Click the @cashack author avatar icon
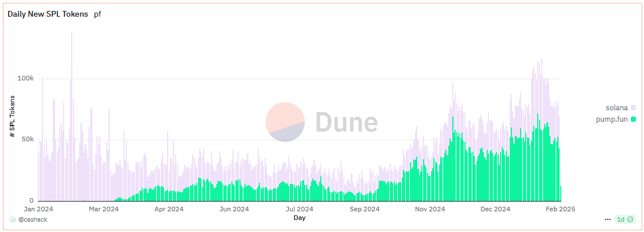This screenshot has width=644, height=232. [13, 219]
